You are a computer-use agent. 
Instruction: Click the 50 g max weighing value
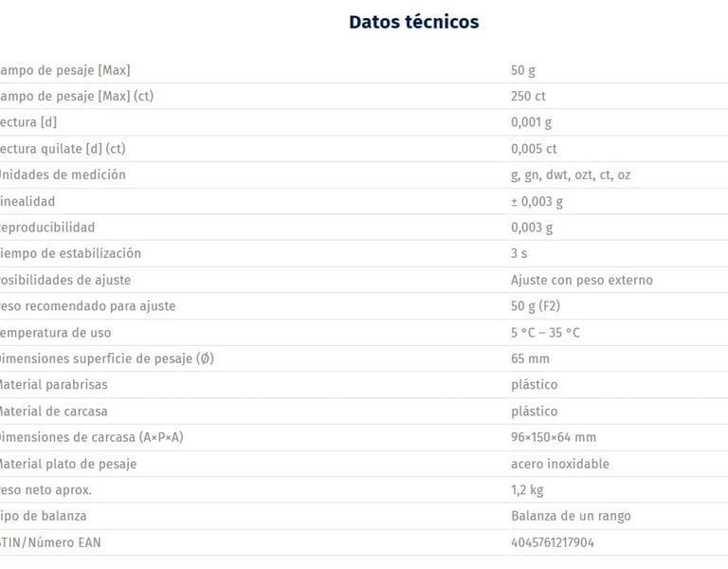point(523,70)
